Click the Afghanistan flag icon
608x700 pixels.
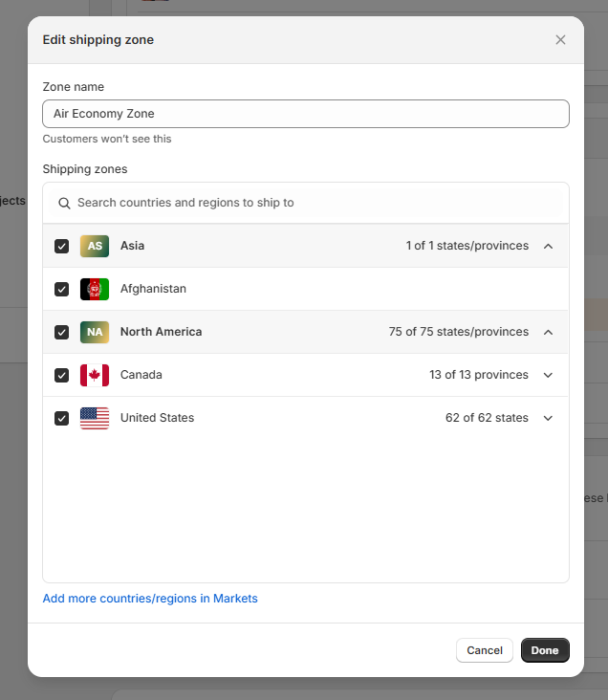coord(95,289)
